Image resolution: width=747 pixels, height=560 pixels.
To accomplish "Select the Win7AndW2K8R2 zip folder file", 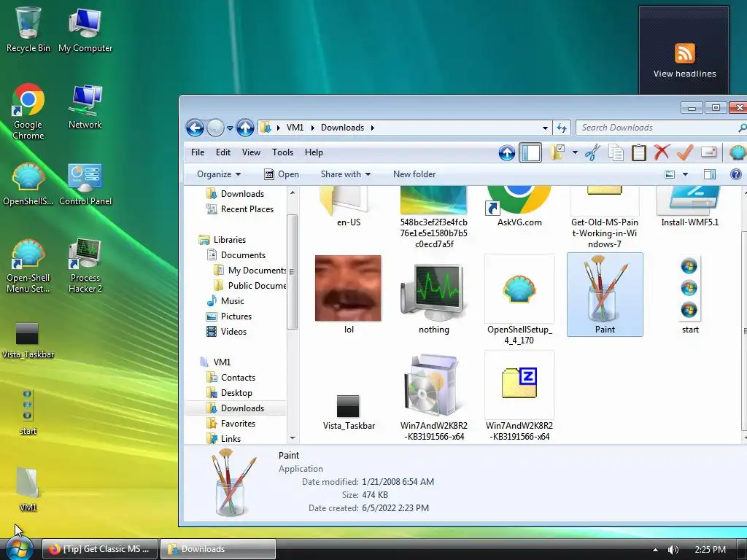I will coord(519,396).
